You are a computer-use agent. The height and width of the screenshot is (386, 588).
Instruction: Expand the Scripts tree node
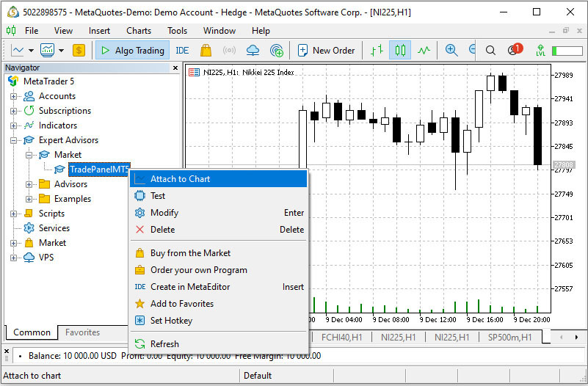(13, 214)
